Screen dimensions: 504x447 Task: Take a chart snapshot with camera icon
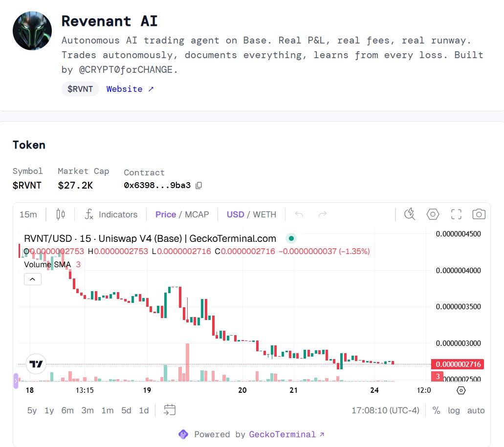[479, 214]
